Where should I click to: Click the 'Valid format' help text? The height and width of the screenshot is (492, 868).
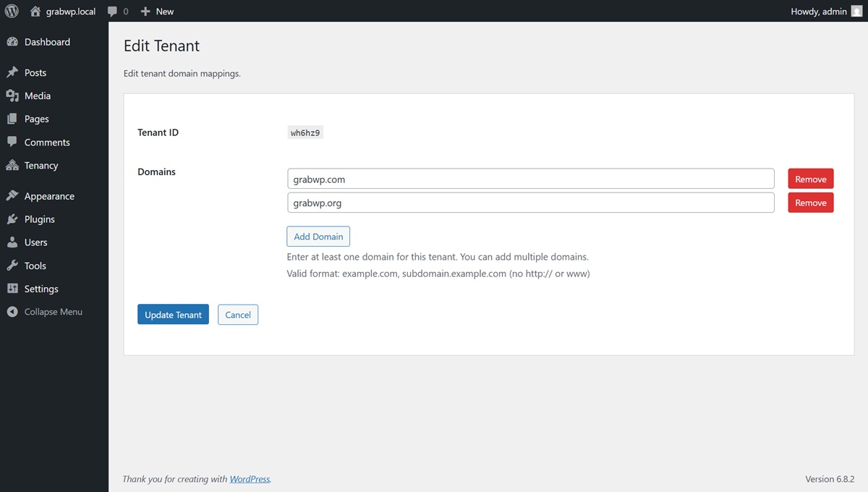click(x=438, y=274)
